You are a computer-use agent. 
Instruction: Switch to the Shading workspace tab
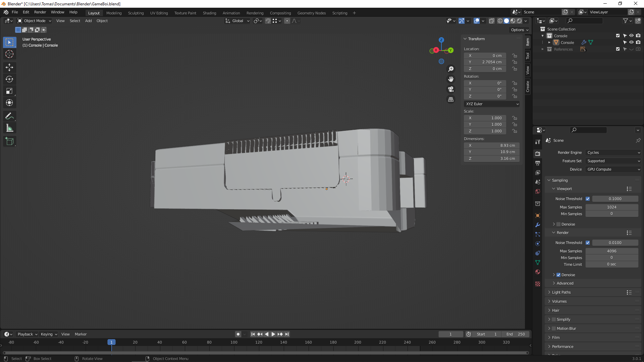click(209, 13)
